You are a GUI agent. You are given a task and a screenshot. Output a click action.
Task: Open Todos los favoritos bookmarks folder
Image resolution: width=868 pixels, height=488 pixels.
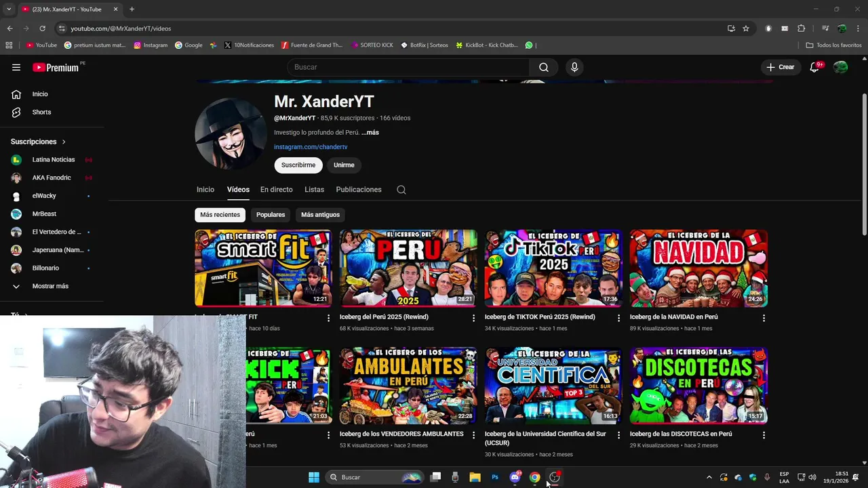pos(833,45)
